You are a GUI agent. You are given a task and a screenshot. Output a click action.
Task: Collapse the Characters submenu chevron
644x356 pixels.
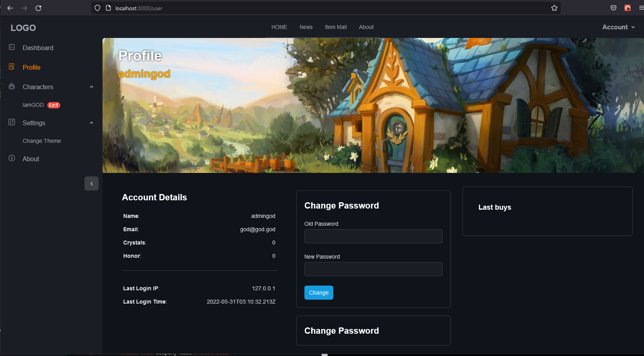(x=92, y=87)
